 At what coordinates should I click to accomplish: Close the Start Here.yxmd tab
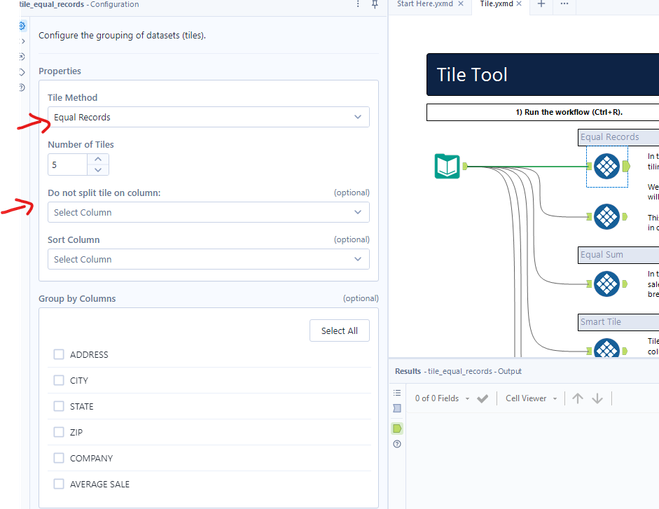(461, 4)
